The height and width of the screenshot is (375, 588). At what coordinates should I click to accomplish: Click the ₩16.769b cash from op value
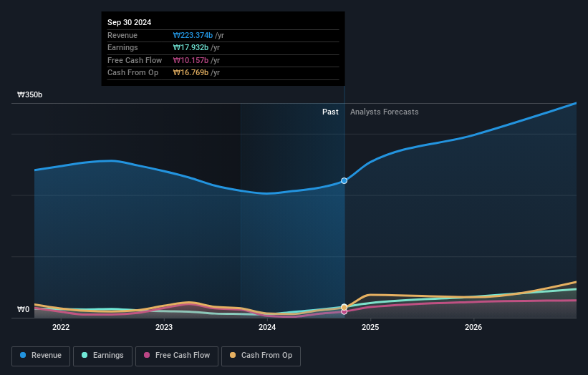point(191,73)
